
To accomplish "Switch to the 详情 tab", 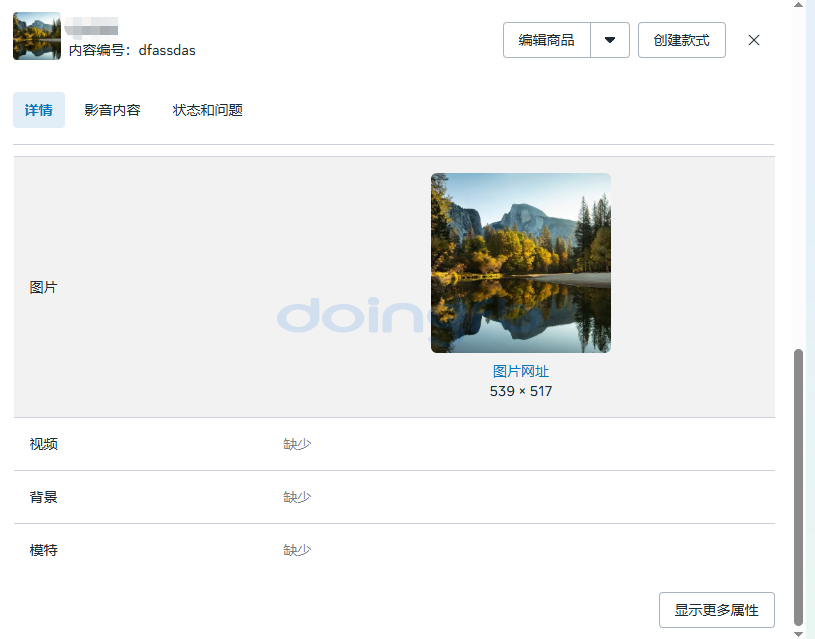I will tap(39, 110).
